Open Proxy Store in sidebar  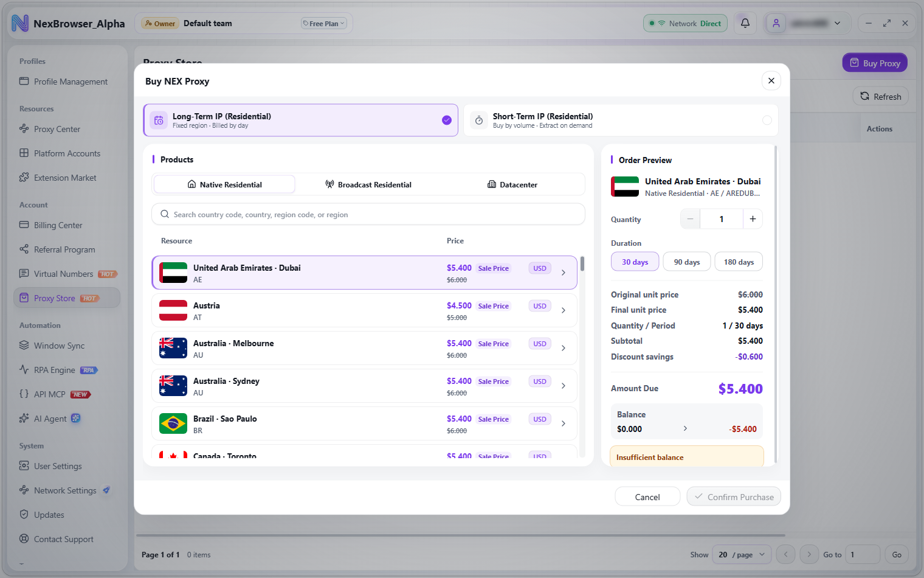[67, 298]
